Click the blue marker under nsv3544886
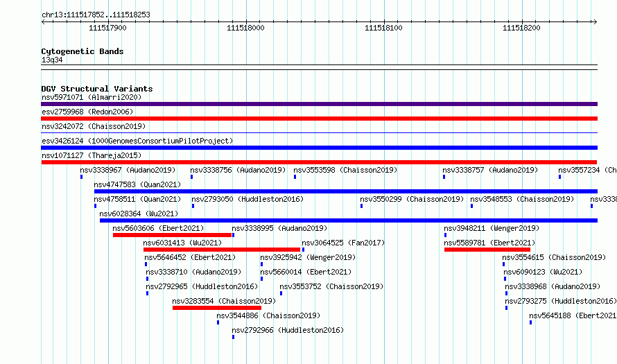Image resolution: width=617 pixels, height=364 pixels. tap(218, 322)
